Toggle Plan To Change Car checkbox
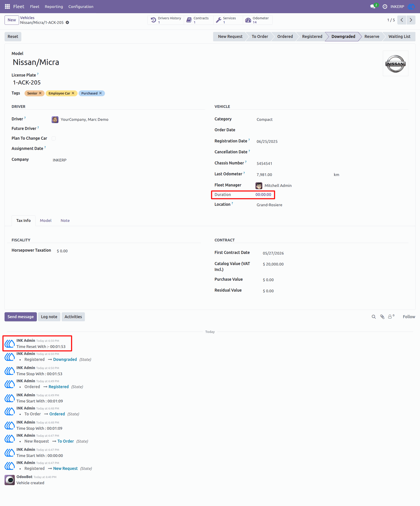 tap(54, 138)
